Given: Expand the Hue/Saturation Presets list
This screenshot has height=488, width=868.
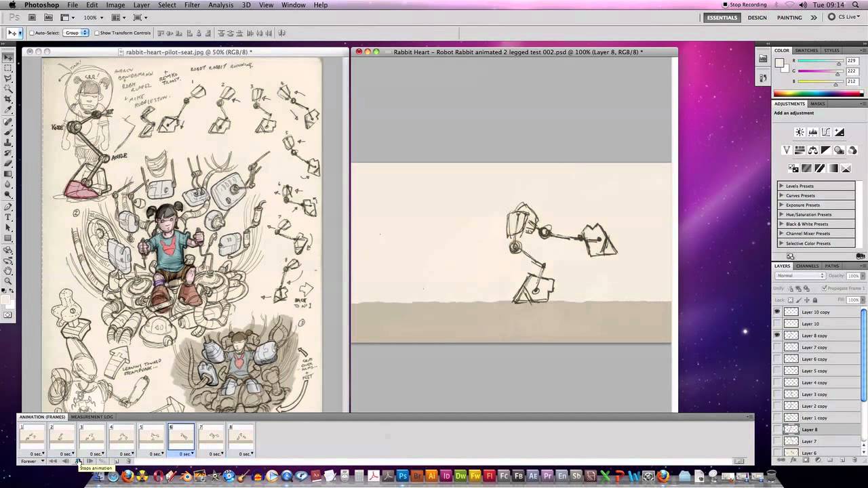Looking at the screenshot, I should pos(781,214).
